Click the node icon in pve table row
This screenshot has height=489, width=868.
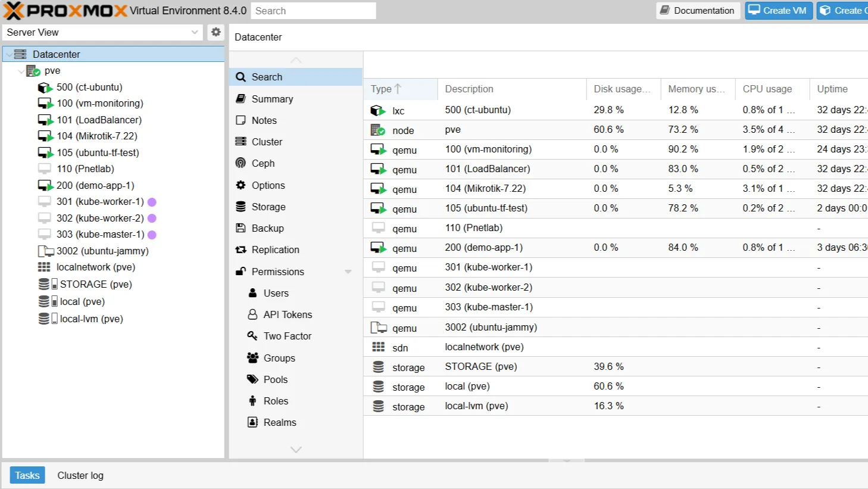point(378,130)
